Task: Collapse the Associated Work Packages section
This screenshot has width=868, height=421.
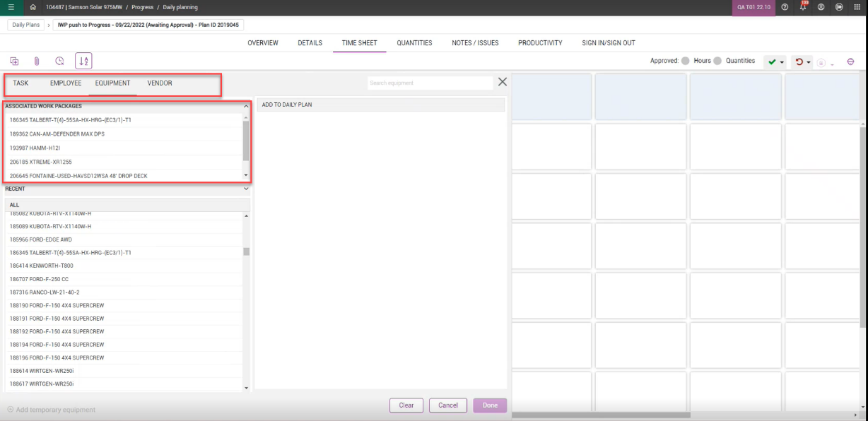Action: click(x=246, y=106)
